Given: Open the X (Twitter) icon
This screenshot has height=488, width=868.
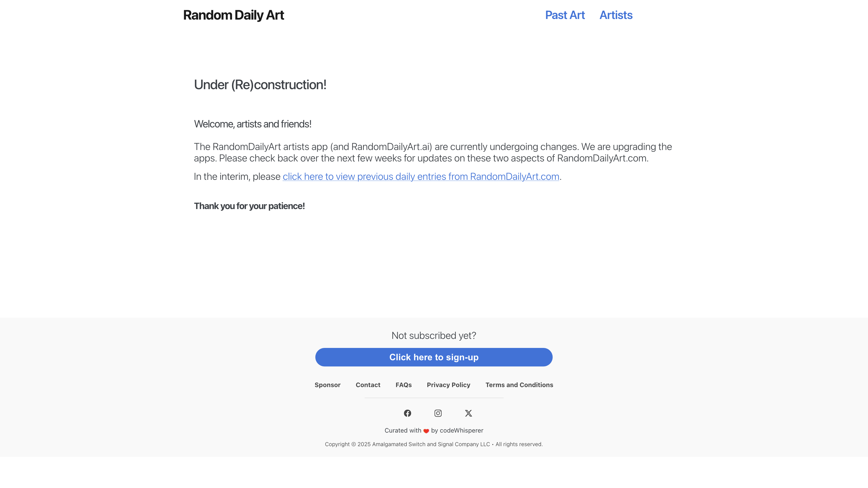Looking at the screenshot, I should pyautogui.click(x=468, y=413).
